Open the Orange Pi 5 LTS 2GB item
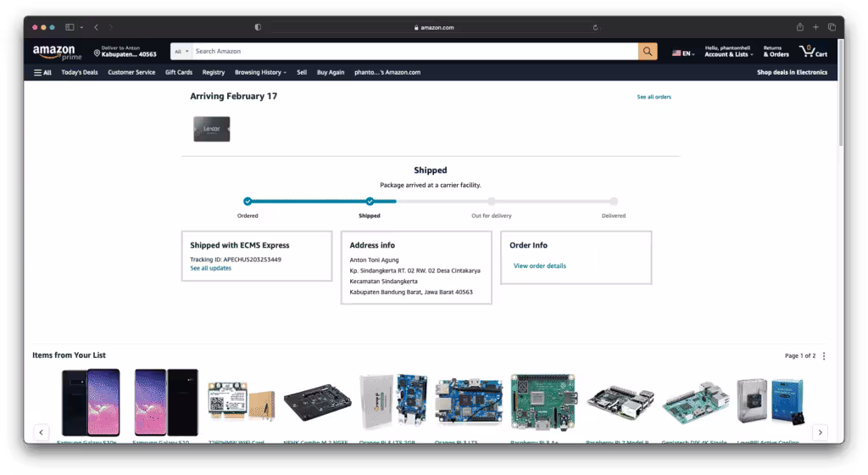This screenshot has width=868, height=475. tap(393, 401)
